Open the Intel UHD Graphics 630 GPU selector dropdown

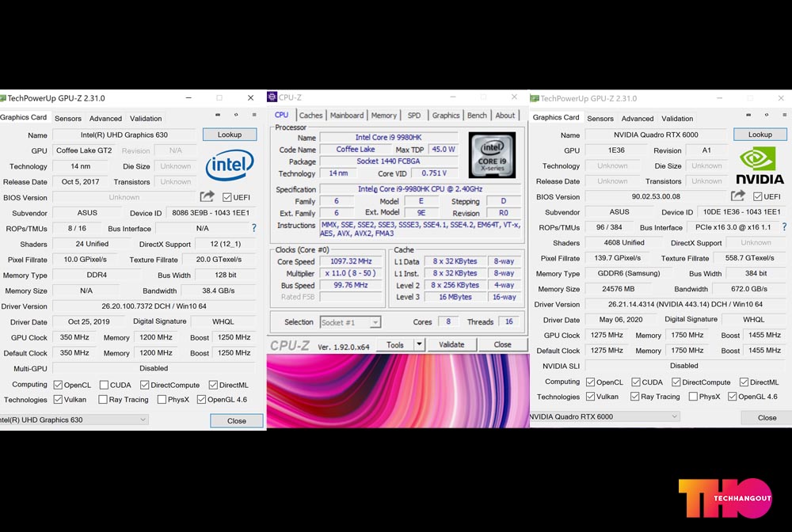[74, 420]
